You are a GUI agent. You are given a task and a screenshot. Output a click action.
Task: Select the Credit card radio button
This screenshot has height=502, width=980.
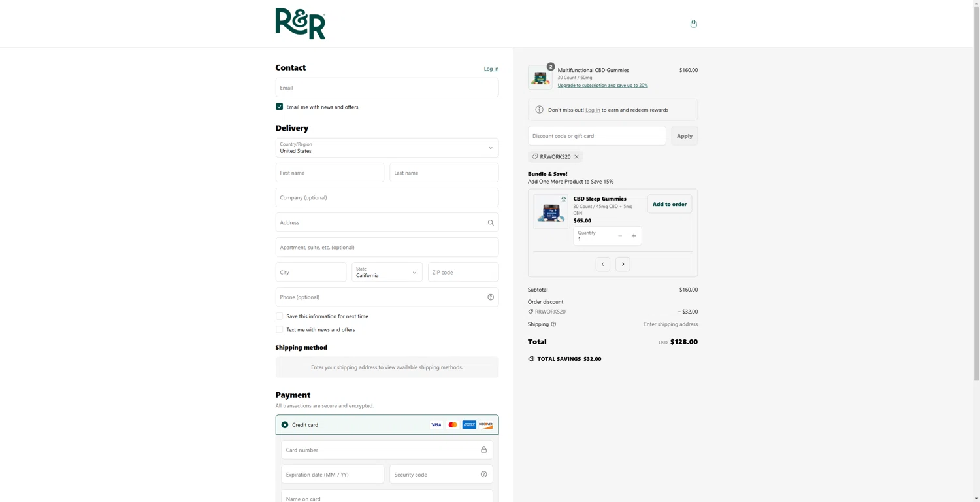[284, 425]
